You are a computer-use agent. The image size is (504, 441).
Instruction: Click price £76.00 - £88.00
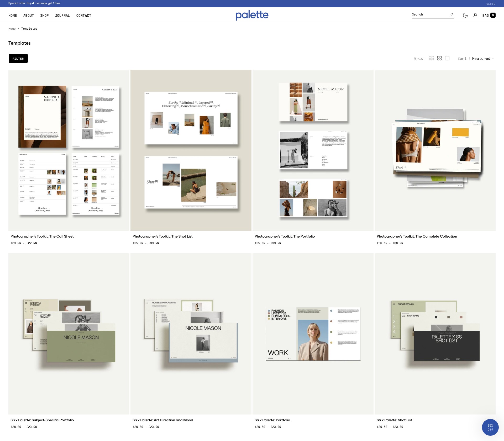coord(390,243)
